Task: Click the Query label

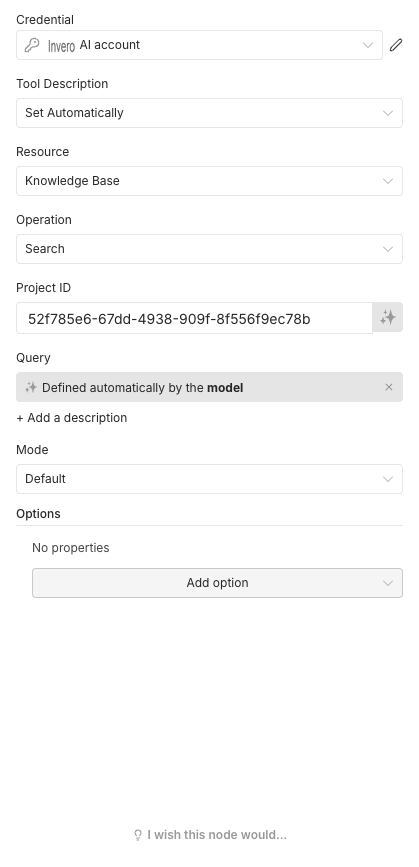Action: (33, 358)
